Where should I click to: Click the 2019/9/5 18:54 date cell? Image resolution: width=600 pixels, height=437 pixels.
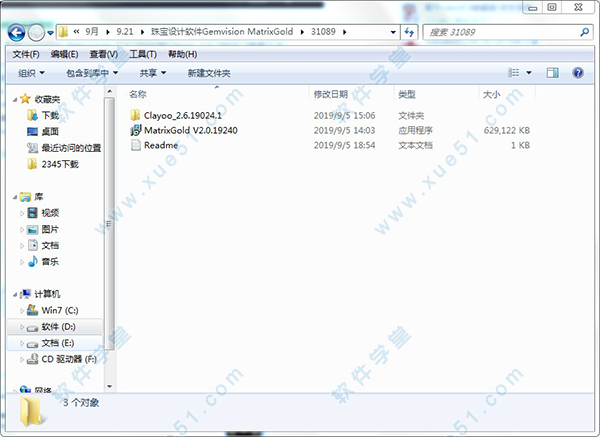[344, 145]
